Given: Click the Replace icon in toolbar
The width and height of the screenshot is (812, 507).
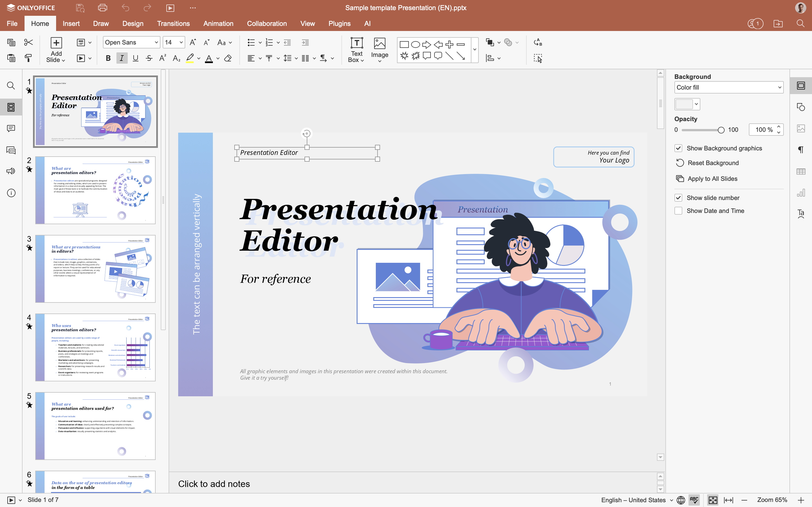Looking at the screenshot, I should point(538,42).
